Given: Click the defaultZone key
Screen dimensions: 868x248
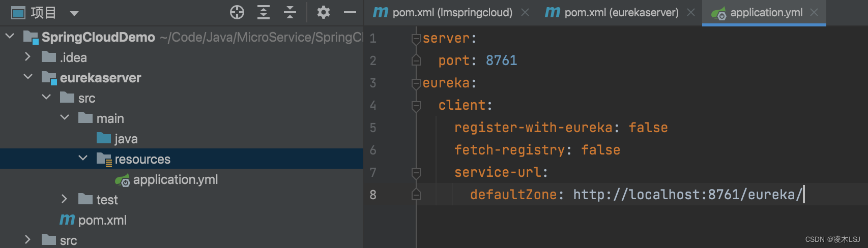Looking at the screenshot, I should click(513, 195).
